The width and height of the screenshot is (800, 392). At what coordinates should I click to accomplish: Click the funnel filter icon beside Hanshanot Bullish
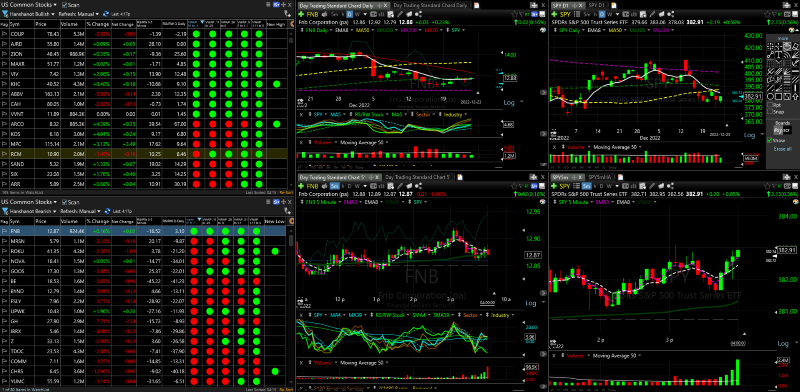coord(5,14)
